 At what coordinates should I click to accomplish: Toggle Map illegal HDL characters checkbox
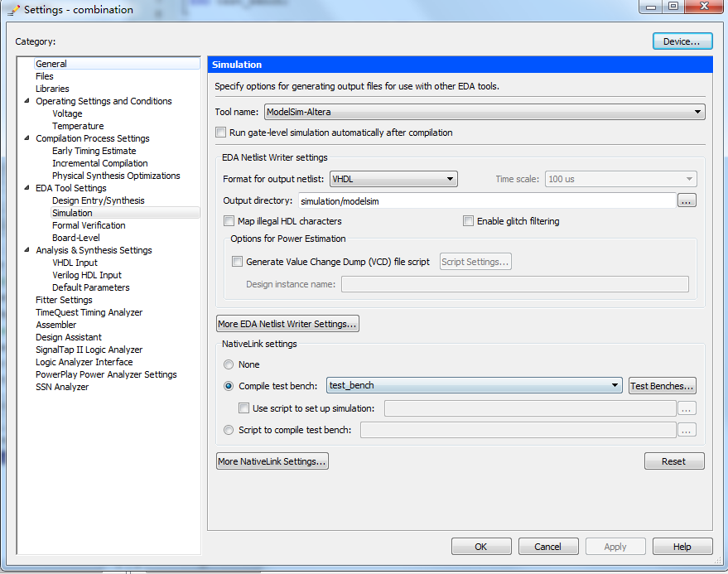click(229, 221)
